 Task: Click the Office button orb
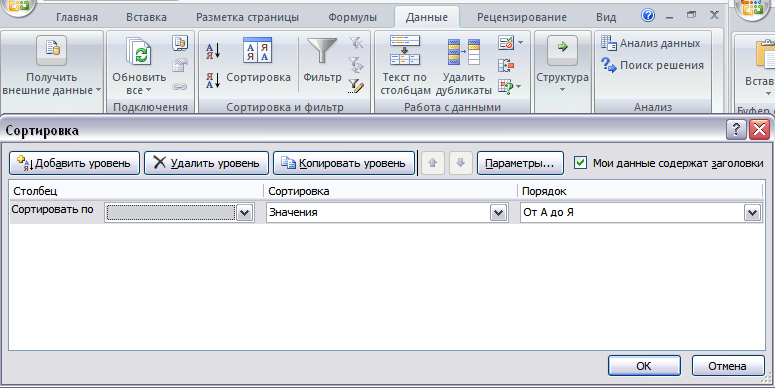point(19,6)
